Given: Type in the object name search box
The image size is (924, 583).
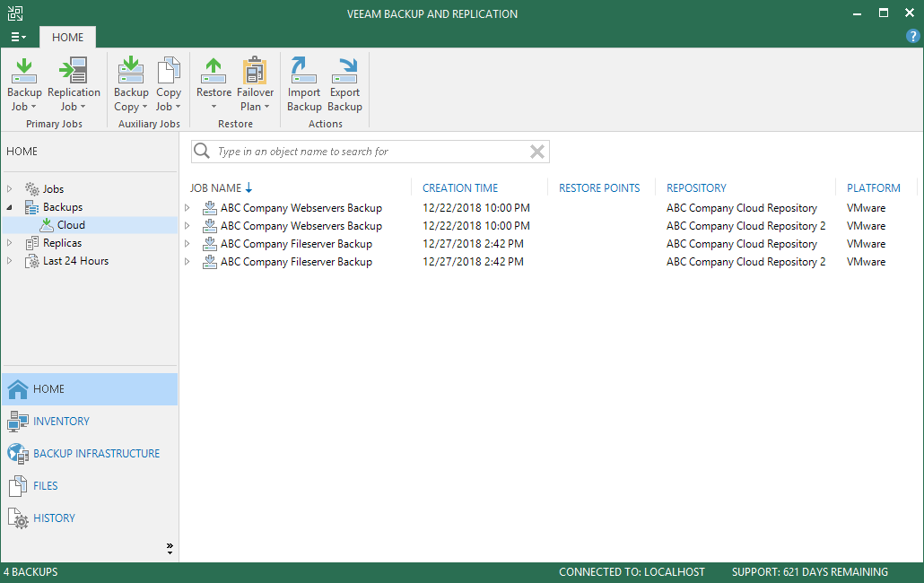Looking at the screenshot, I should (370, 152).
